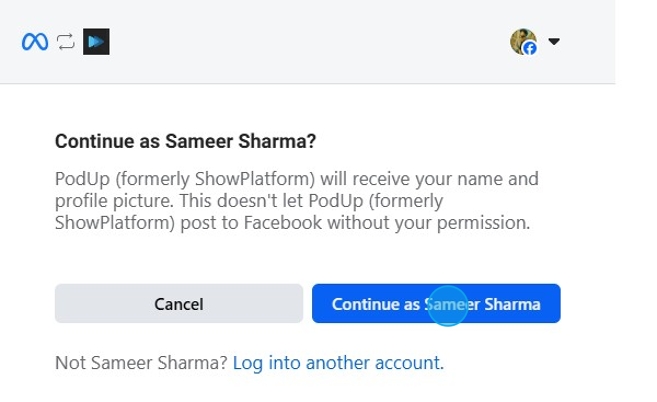Click the "without your permission" text

point(452,224)
